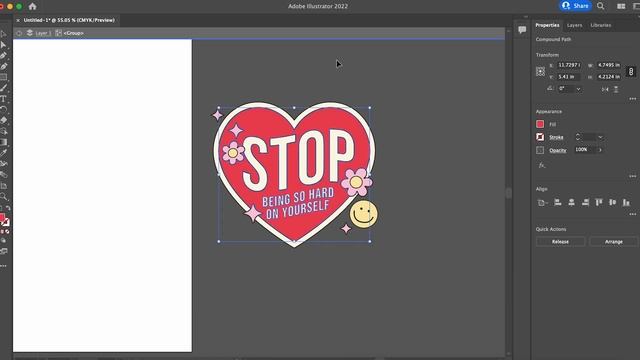Click the Home icon in title bar
The image size is (640, 360).
click(x=32, y=6)
